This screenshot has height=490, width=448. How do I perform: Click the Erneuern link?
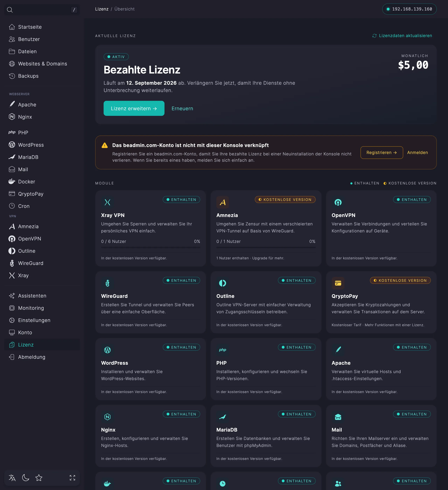coord(182,108)
